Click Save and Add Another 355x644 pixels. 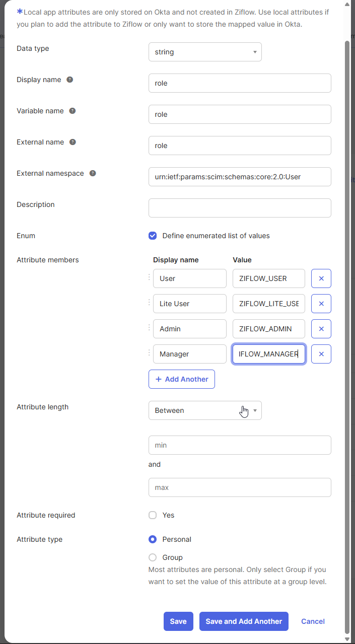point(244,621)
